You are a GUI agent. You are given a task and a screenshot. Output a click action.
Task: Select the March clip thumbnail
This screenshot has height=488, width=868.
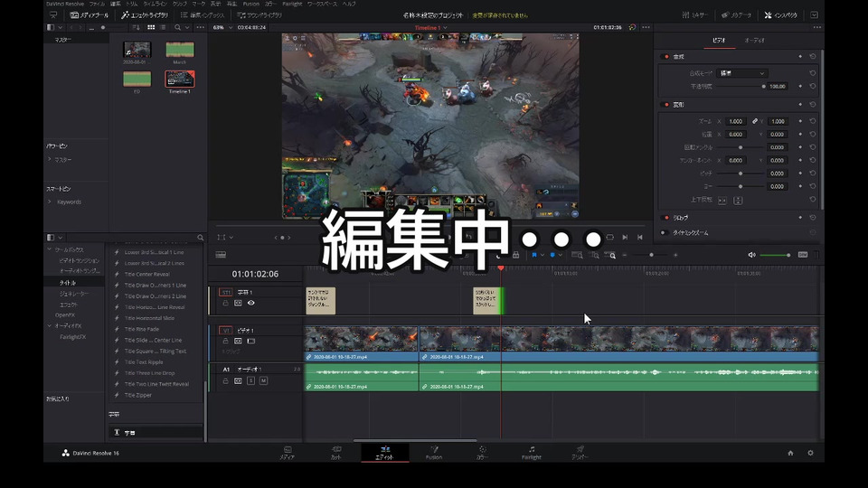pyautogui.click(x=179, y=49)
